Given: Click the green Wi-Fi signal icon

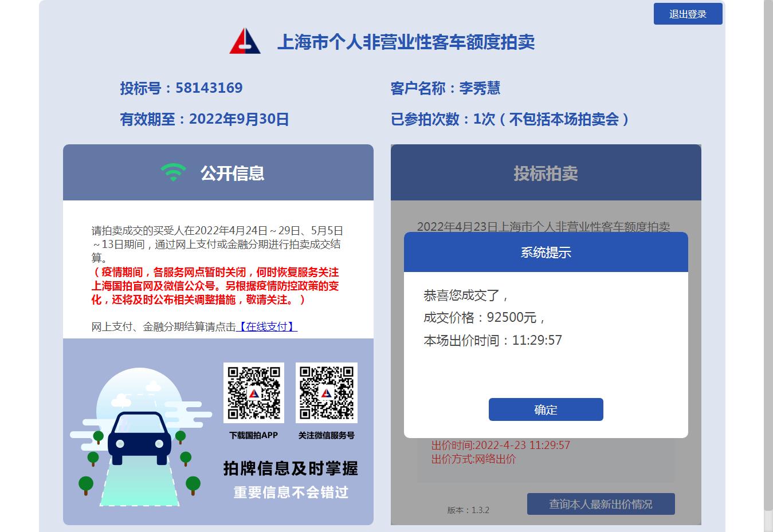Looking at the screenshot, I should click(173, 172).
